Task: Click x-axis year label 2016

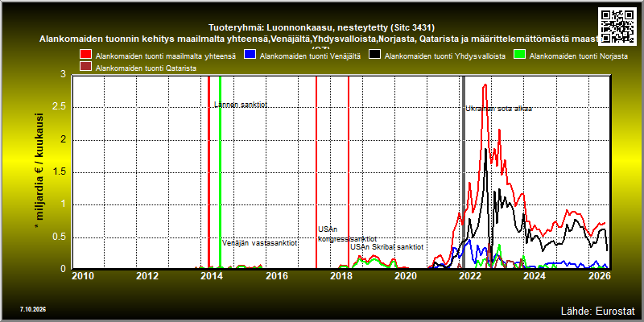Action: (276, 276)
